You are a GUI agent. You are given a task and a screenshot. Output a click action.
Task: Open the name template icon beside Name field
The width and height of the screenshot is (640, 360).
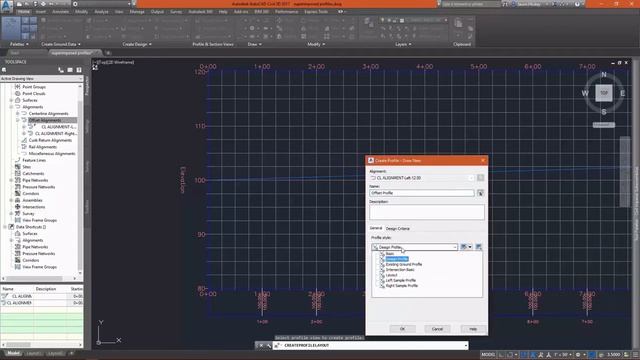tap(480, 193)
